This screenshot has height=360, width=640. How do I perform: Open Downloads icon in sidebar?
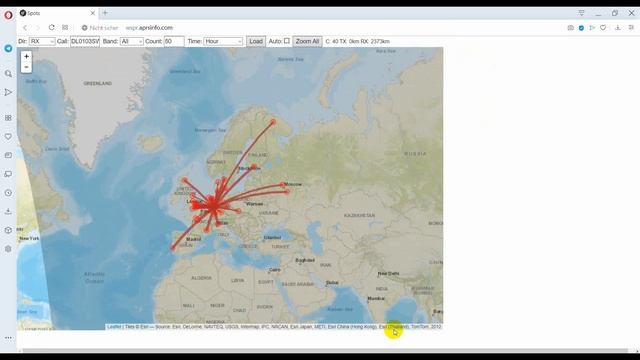(x=8, y=211)
